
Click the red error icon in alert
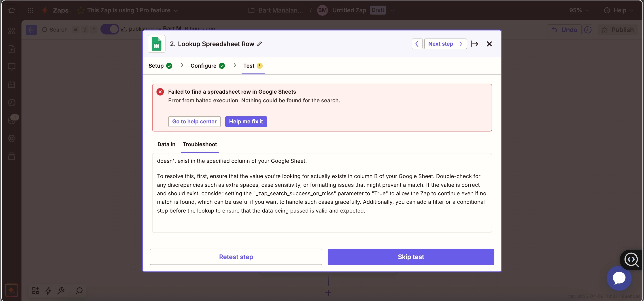[160, 92]
